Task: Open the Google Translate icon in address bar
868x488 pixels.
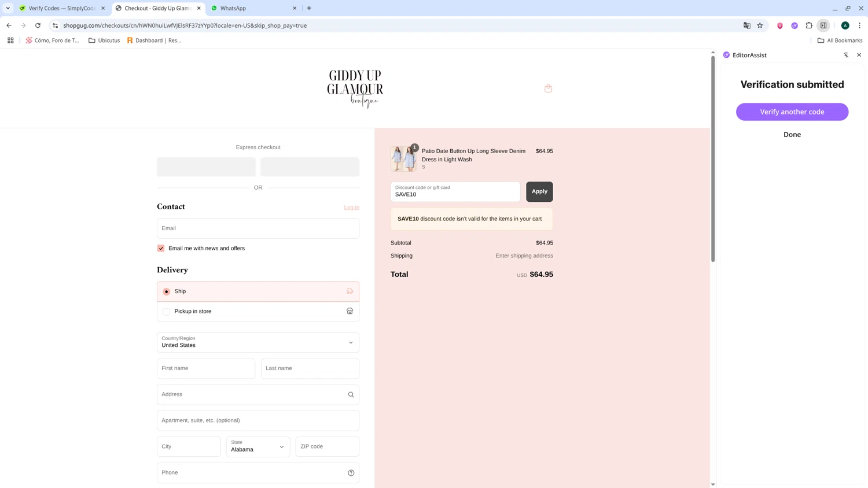Action: coord(746,25)
